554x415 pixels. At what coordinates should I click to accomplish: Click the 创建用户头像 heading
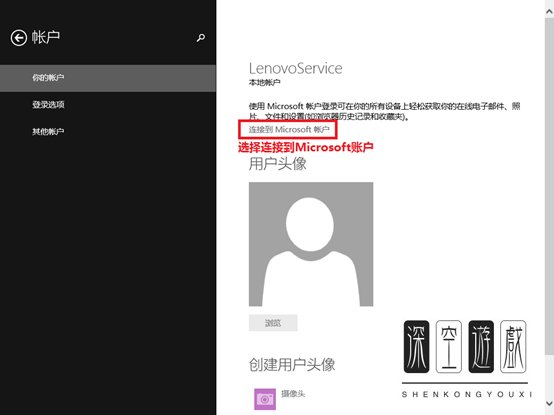pos(292,364)
